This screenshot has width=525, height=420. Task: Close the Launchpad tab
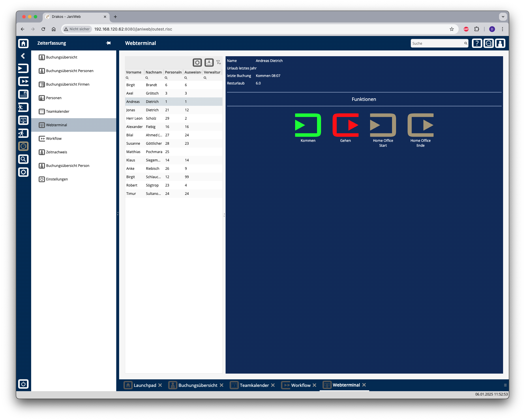pyautogui.click(x=160, y=385)
